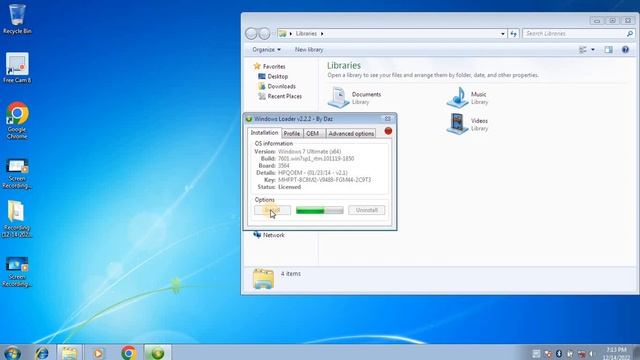Viewport: 640px width, 360px height.
Task: Click New library in Explorer toolbar
Action: 309,50
